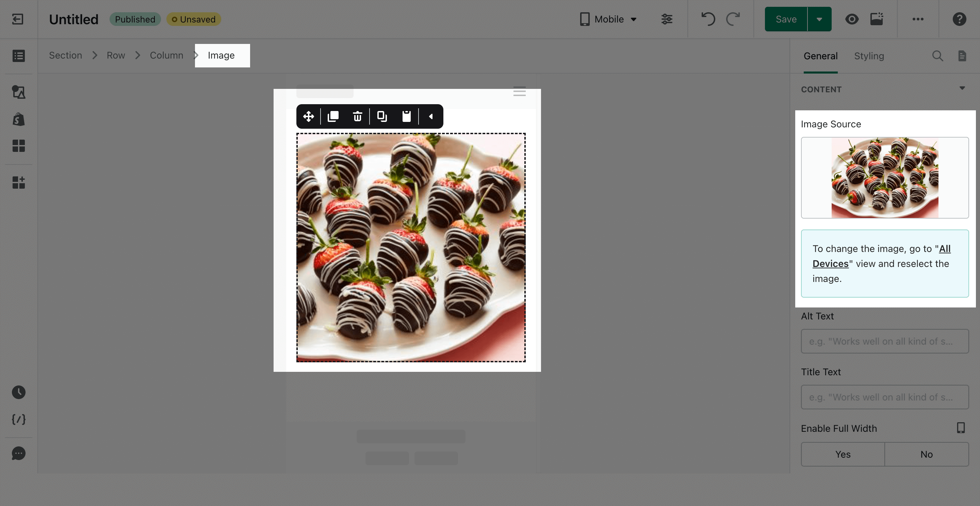Focus the Title Text input field
The height and width of the screenshot is (506, 980).
(885, 397)
